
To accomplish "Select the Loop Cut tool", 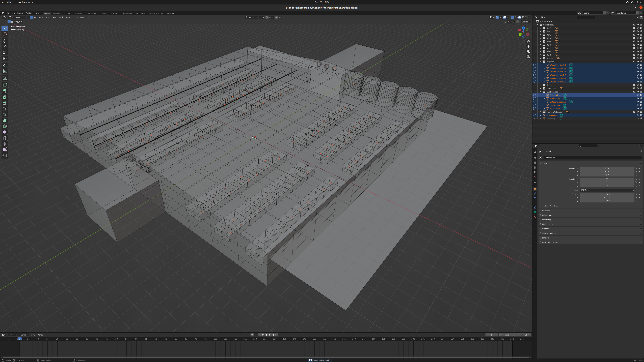I will (5, 109).
